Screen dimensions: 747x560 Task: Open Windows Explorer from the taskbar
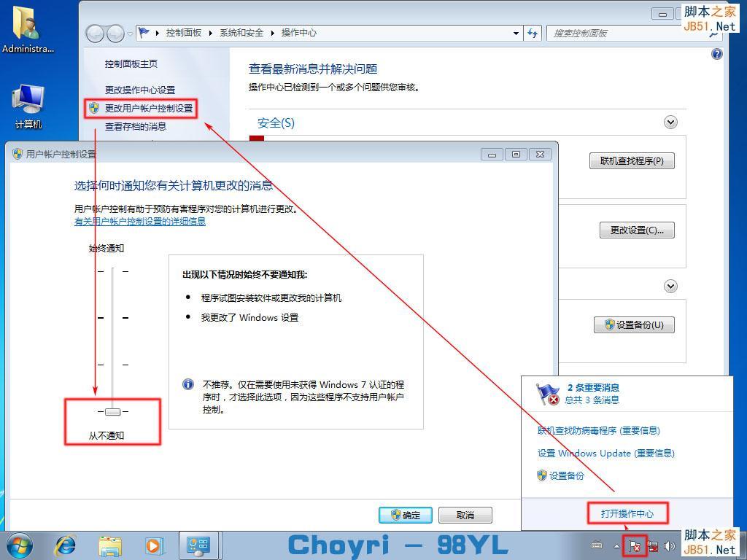coord(109,545)
